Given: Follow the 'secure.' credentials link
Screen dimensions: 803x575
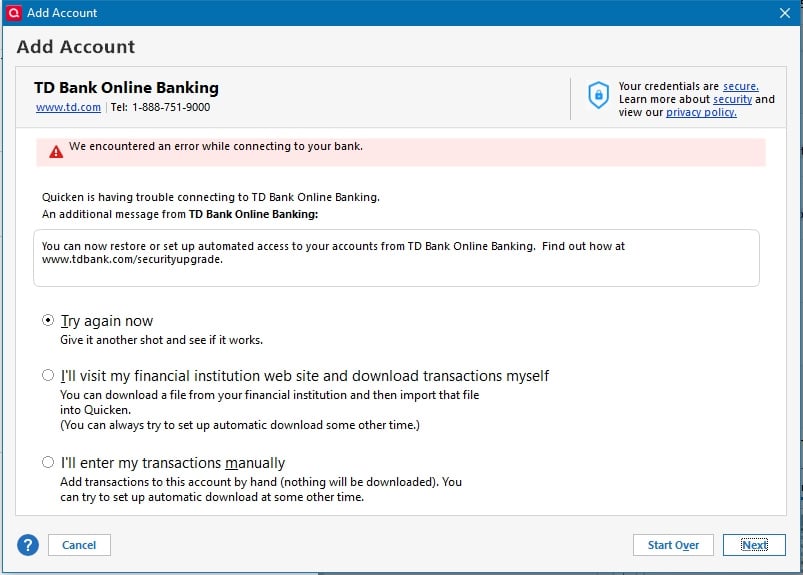Looking at the screenshot, I should [x=741, y=86].
